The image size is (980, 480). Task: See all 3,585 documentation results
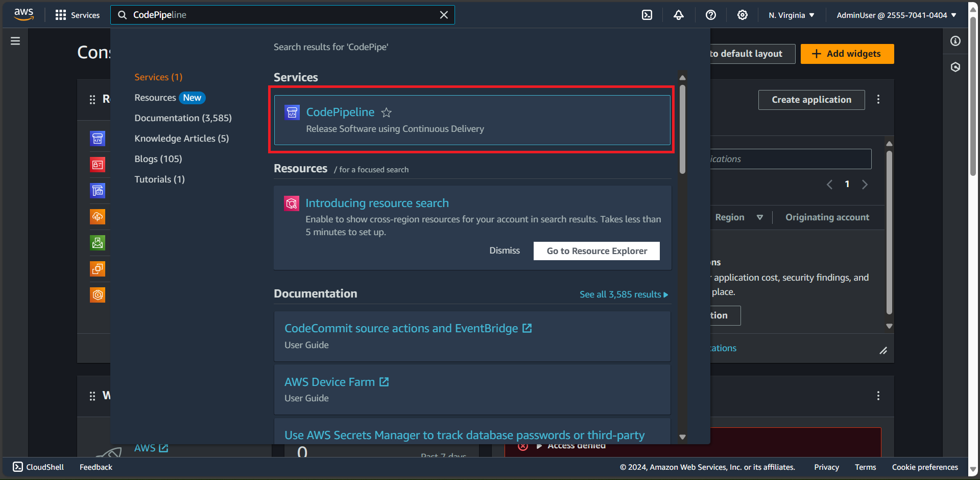tap(624, 294)
